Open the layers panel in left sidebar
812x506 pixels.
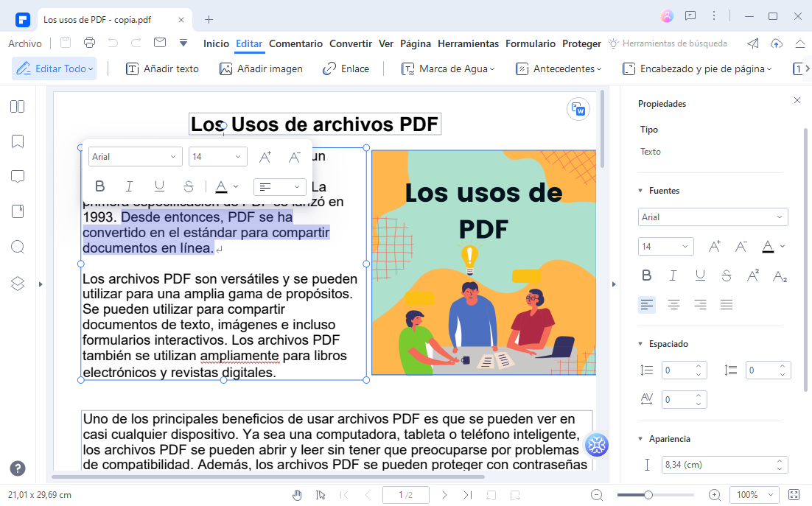click(x=18, y=283)
